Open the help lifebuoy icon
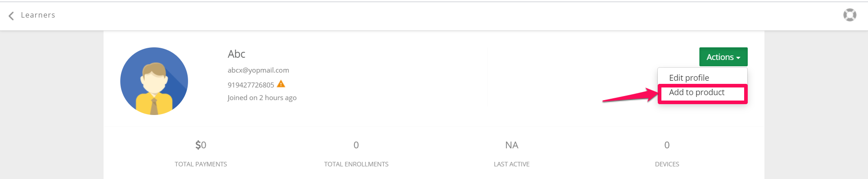Screen dimensions: 868x179 click(849, 15)
